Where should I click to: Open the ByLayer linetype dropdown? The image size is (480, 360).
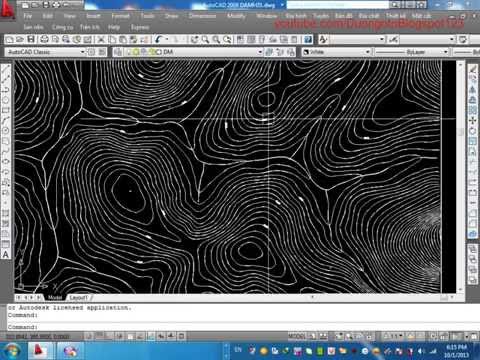445,52
